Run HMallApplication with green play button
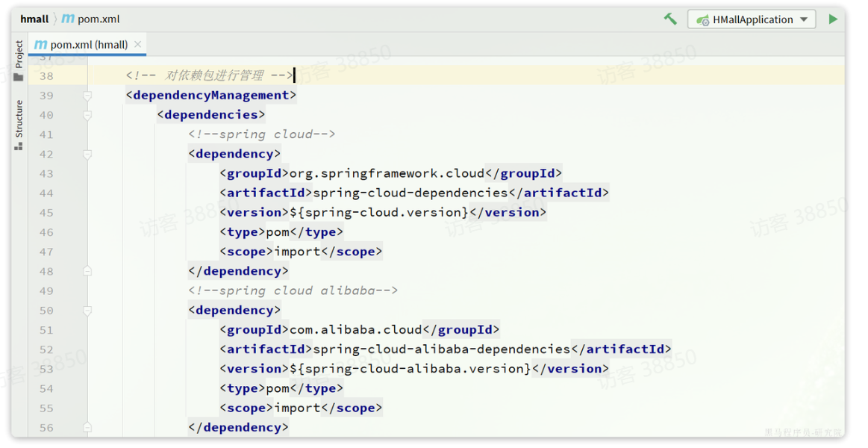The width and height of the screenshot is (868, 448). pyautogui.click(x=833, y=19)
